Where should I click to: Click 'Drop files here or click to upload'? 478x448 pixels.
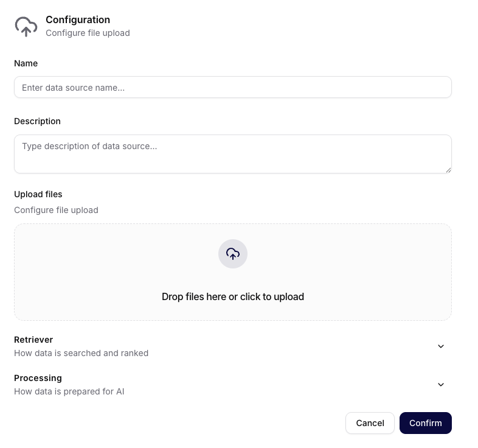[232, 296]
